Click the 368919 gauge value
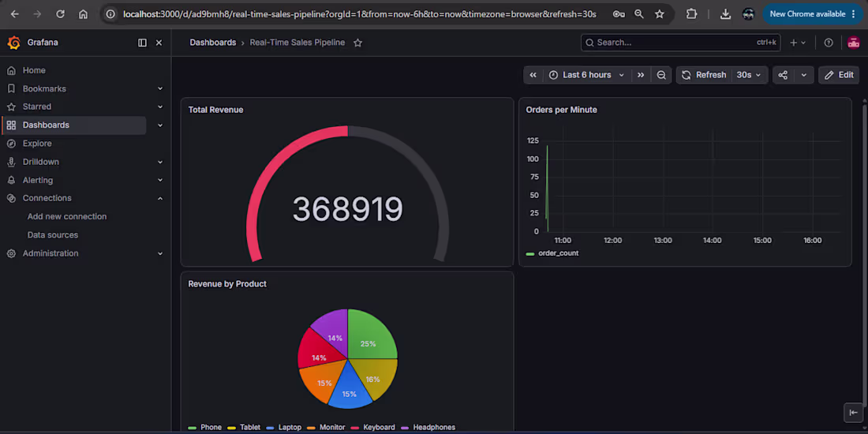 click(x=348, y=209)
